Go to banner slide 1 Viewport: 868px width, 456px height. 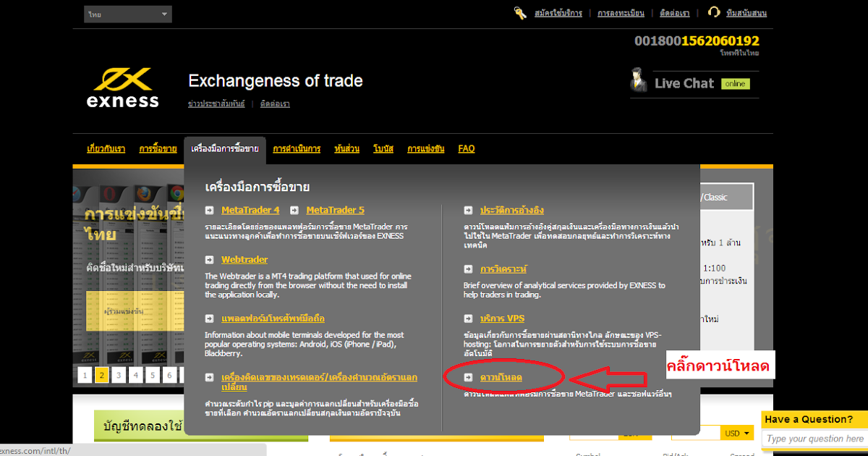click(x=85, y=374)
